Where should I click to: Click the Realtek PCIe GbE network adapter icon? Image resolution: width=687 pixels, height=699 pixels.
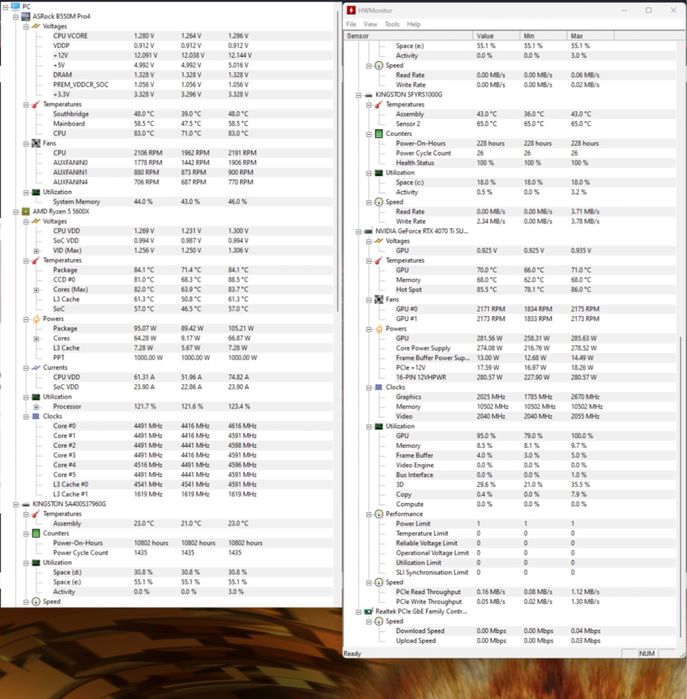pos(368,612)
